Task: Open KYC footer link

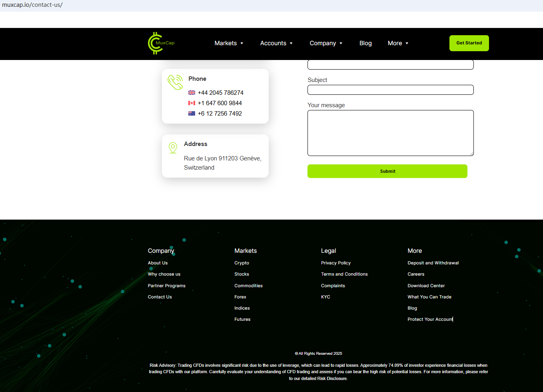Action: coord(326,297)
